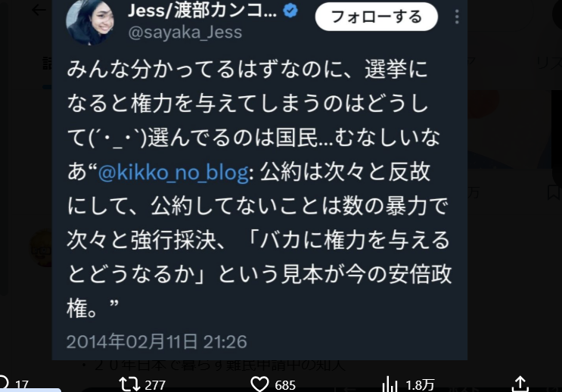View analytics via the bar chart icon
Viewport: 562px width, 392px height.
click(x=390, y=384)
